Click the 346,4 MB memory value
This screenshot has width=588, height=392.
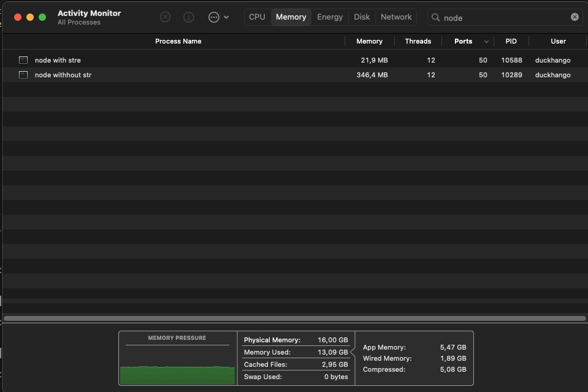[x=372, y=75]
